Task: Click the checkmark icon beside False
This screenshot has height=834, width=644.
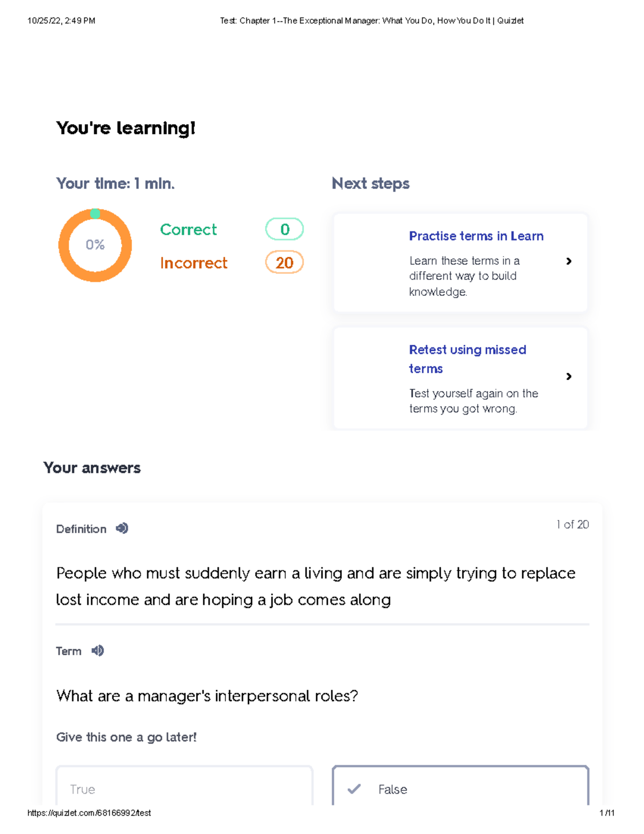Action: [354, 789]
